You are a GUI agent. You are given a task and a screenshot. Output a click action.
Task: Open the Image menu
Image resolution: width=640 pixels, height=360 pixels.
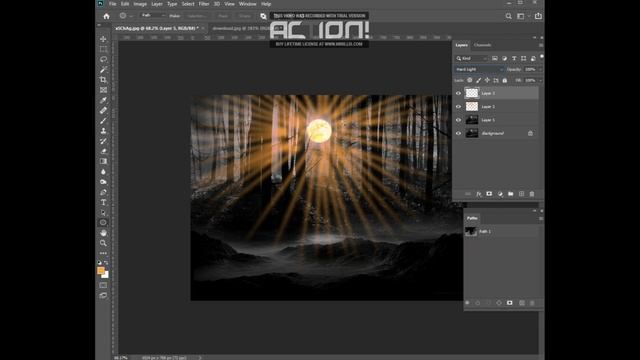pyautogui.click(x=140, y=4)
